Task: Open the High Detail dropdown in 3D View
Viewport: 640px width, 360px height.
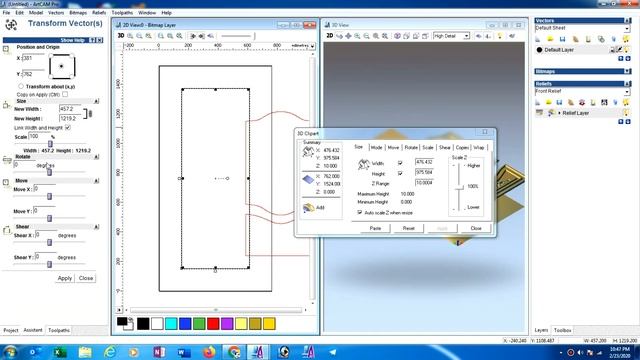Action: 467,36
